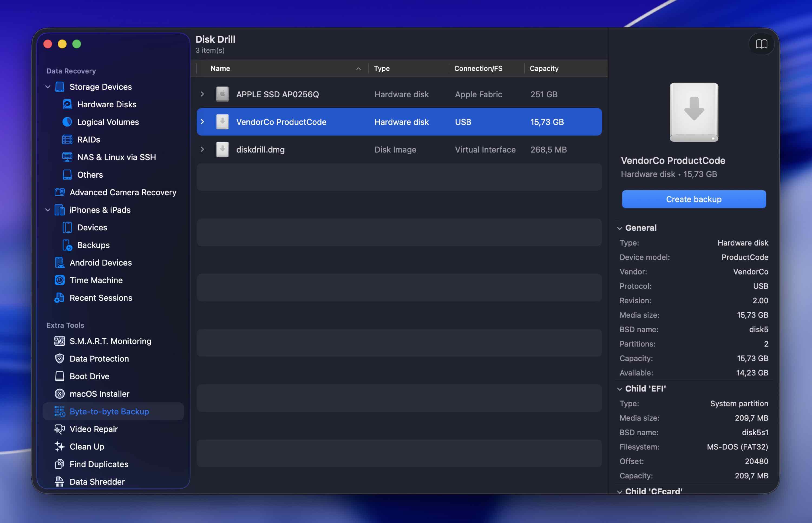Click the Data Shredder icon
The image size is (812, 523).
60,482
